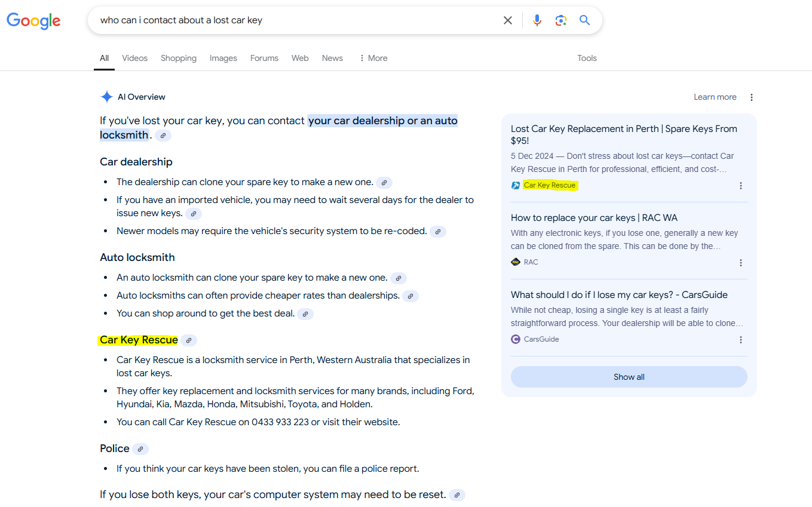Select the Police section heading
This screenshot has width=812, height=507.
tap(115, 448)
